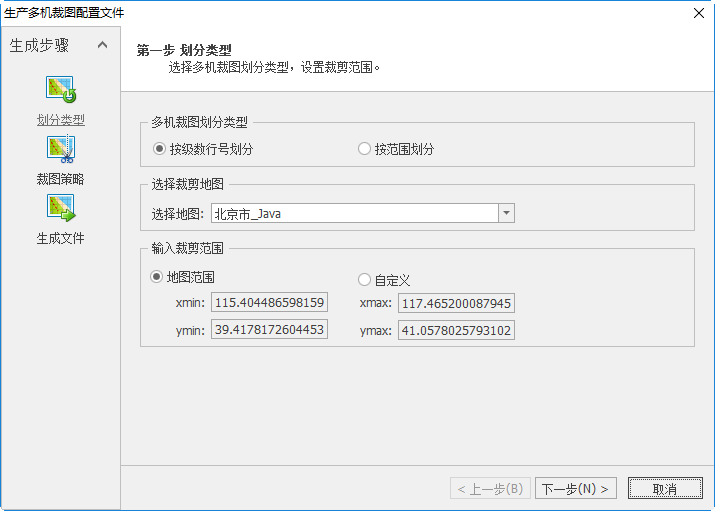Click the 北京市_Java map combo box
Screen dimensions: 715x511
(354, 213)
